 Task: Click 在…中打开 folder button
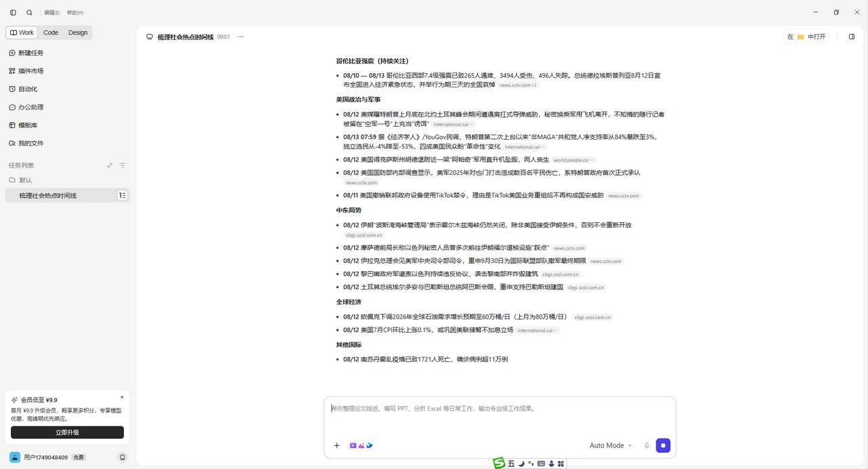click(x=807, y=37)
